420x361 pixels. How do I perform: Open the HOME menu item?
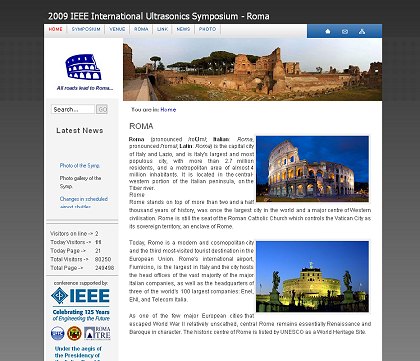pos(55,29)
